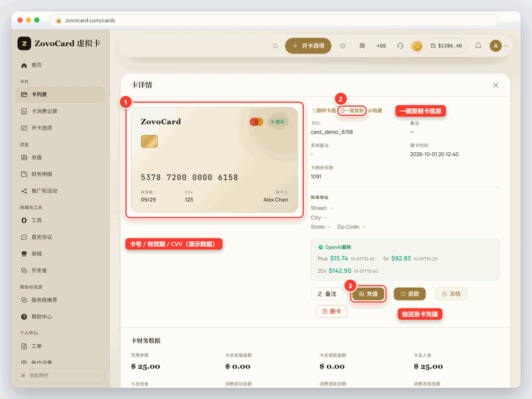The image size is (532, 399).
Task: Click 一键复制 to copy card info
Action: pos(352,111)
